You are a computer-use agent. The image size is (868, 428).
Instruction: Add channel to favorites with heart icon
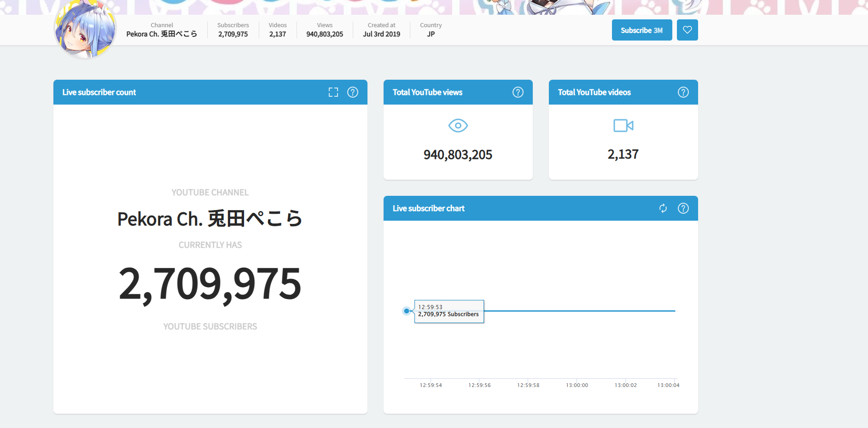tap(687, 30)
